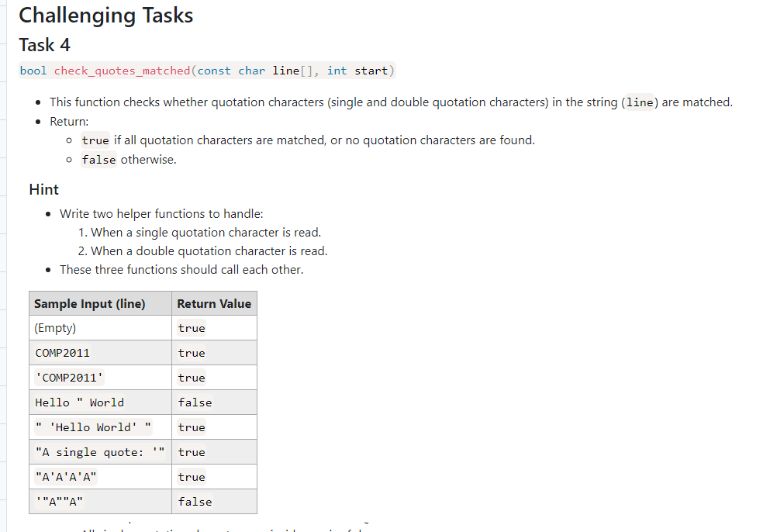Image resolution: width=777 pixels, height=532 pixels.
Task: Click the "A'A'A'A" sample input cell
Action: [x=66, y=477]
